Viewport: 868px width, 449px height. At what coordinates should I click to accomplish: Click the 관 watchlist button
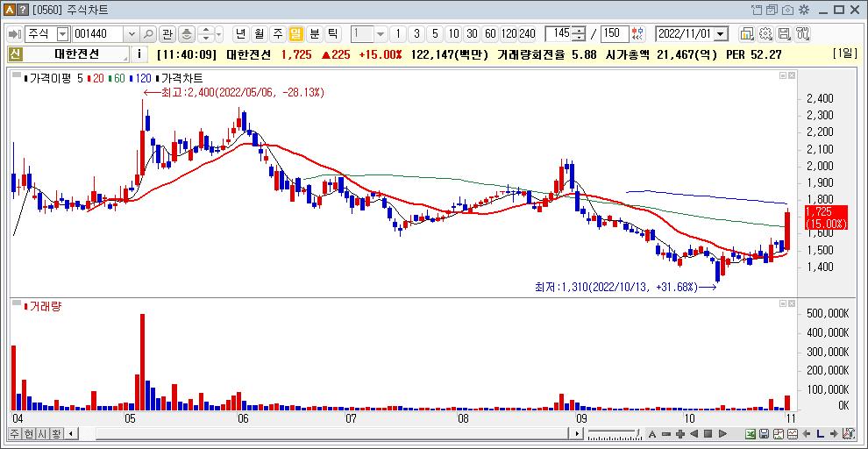pyautogui.click(x=167, y=34)
